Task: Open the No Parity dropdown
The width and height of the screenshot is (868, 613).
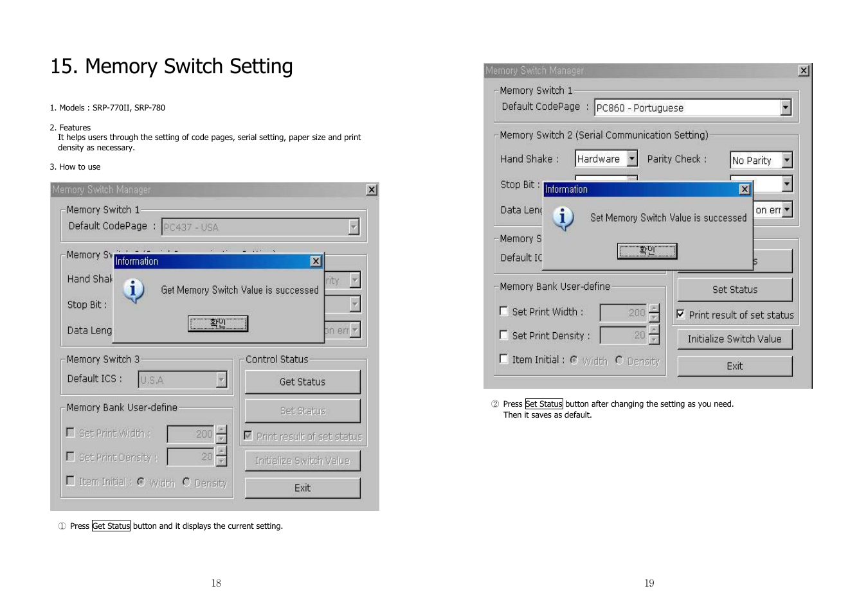Action: click(787, 160)
